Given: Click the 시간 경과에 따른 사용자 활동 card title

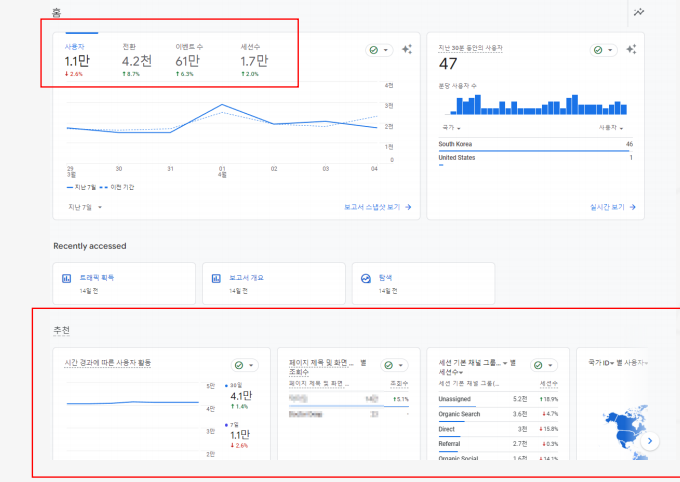Looking at the screenshot, I should (x=108, y=363).
